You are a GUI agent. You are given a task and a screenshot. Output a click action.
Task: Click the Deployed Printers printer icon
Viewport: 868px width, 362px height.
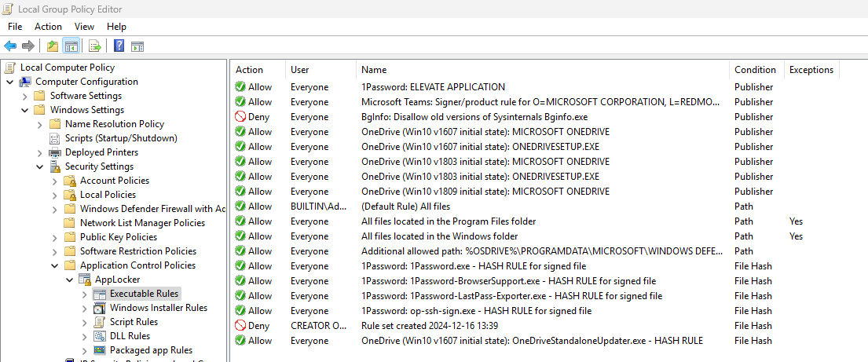[55, 152]
